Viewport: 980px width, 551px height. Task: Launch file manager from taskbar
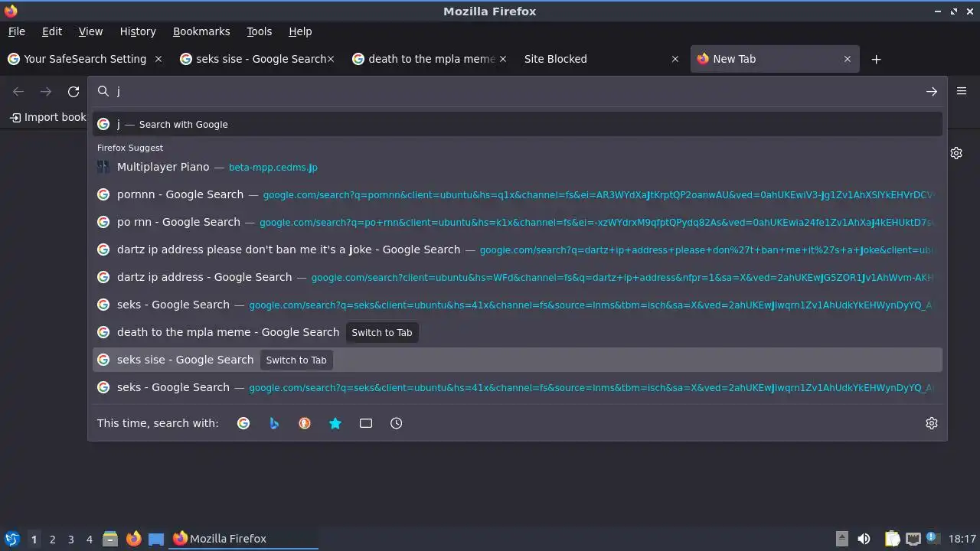click(x=110, y=539)
